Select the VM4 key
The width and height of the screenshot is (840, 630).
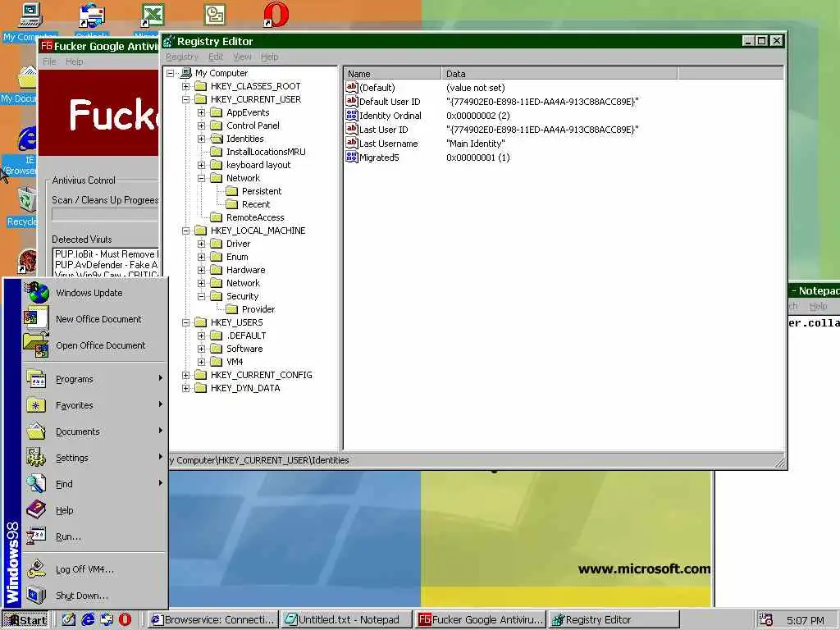[235, 362]
